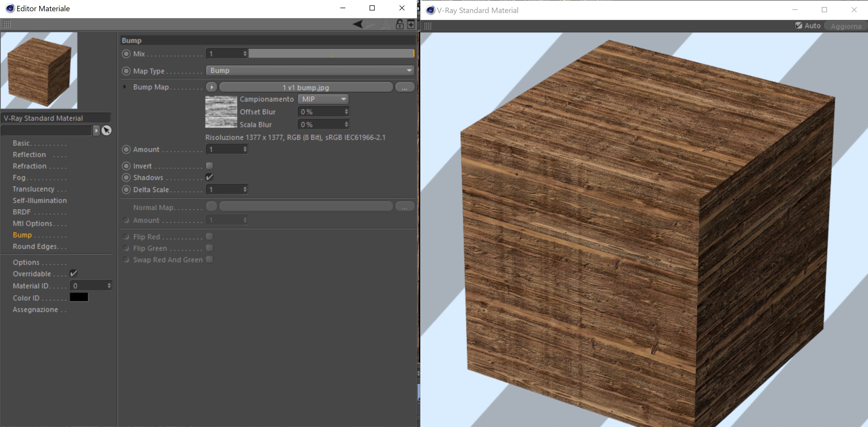The width and height of the screenshot is (868, 427).
Task: Switch to the Reflection channel
Action: [x=29, y=154]
